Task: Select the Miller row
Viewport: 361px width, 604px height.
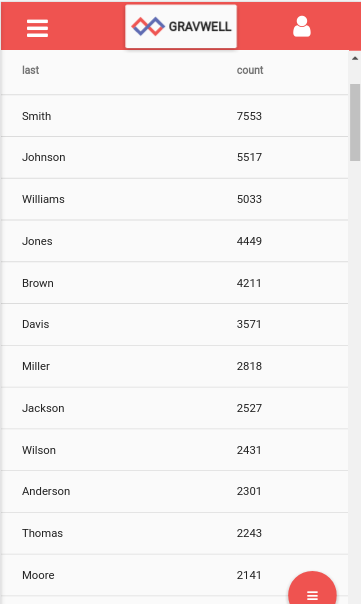Action: click(x=175, y=366)
